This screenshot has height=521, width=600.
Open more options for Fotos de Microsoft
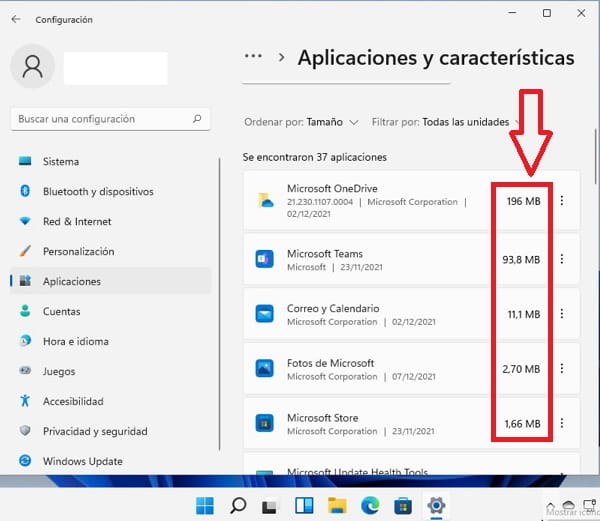pos(562,368)
